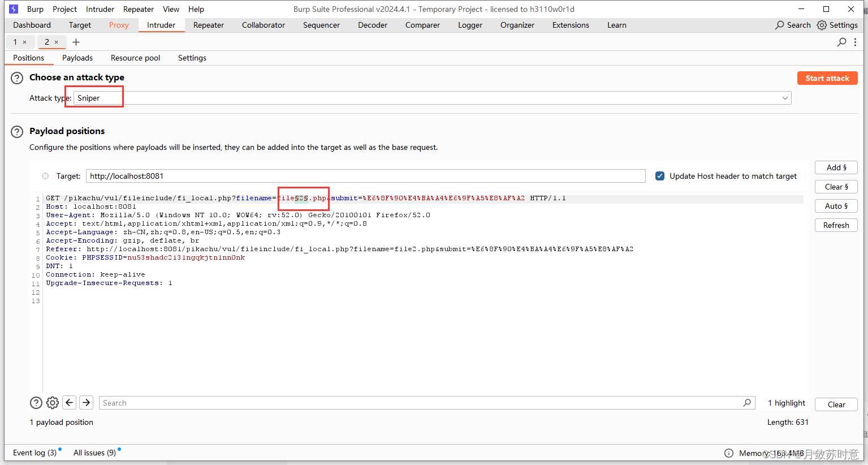Expand the Attack type dropdown arrow
This screenshot has width=868, height=465.
pos(785,98)
